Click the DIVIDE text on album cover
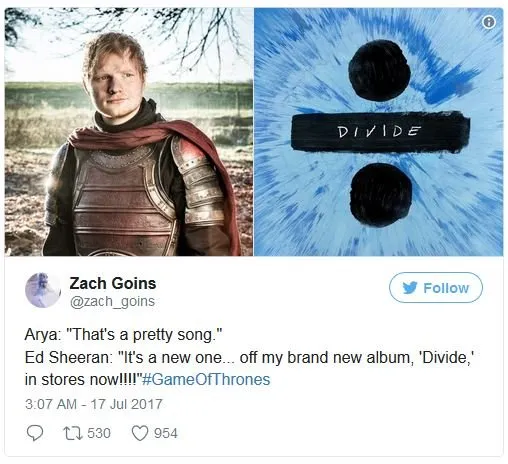 pyautogui.click(x=379, y=132)
